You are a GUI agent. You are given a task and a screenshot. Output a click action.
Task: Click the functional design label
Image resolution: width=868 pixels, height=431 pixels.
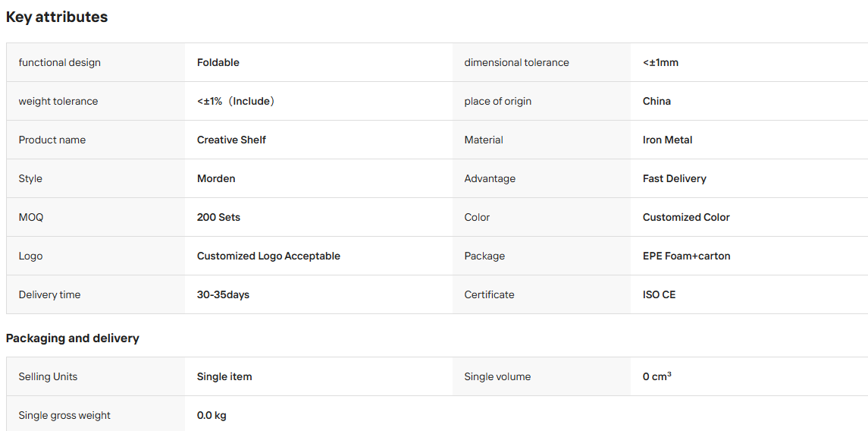[60, 62]
